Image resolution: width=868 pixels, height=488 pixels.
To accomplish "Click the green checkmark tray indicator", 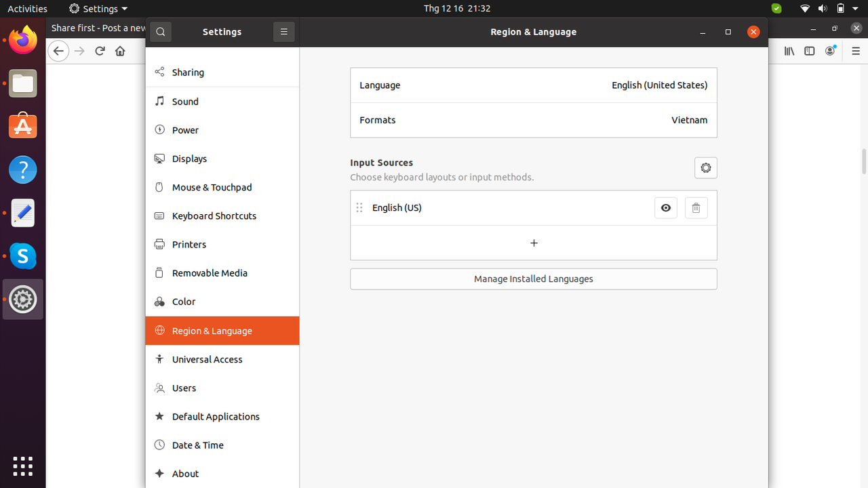I will tap(776, 9).
